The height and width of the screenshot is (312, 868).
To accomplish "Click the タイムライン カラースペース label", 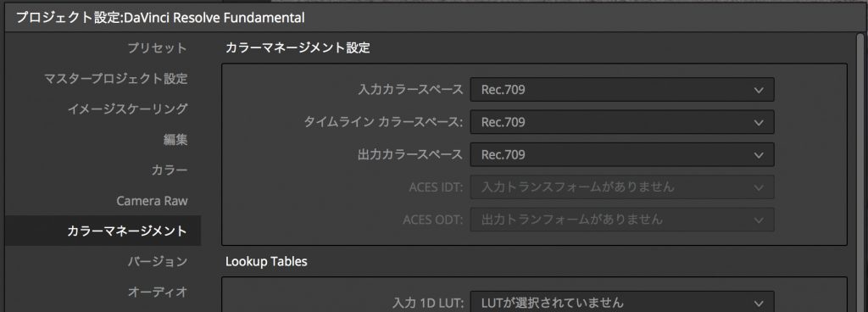I will click(383, 122).
